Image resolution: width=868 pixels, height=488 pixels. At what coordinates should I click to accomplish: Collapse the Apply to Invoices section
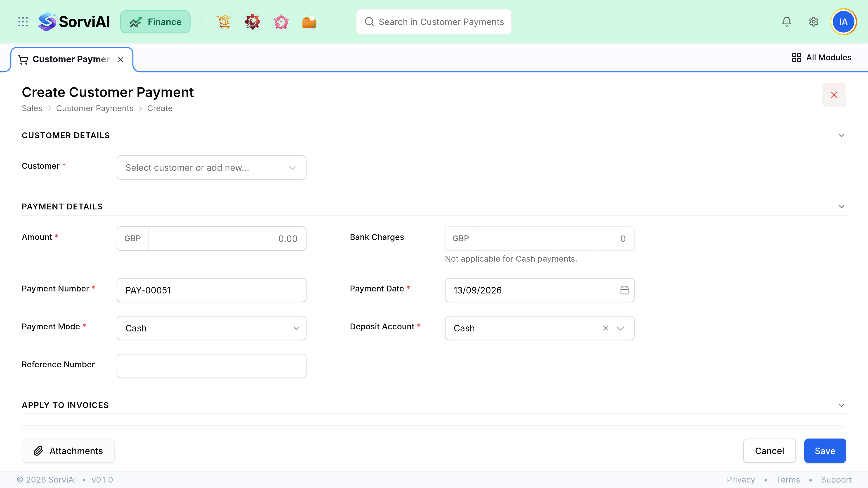pyautogui.click(x=841, y=405)
